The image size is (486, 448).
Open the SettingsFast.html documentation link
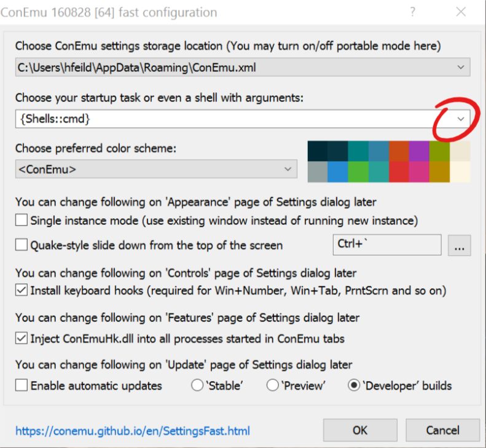coord(133,431)
